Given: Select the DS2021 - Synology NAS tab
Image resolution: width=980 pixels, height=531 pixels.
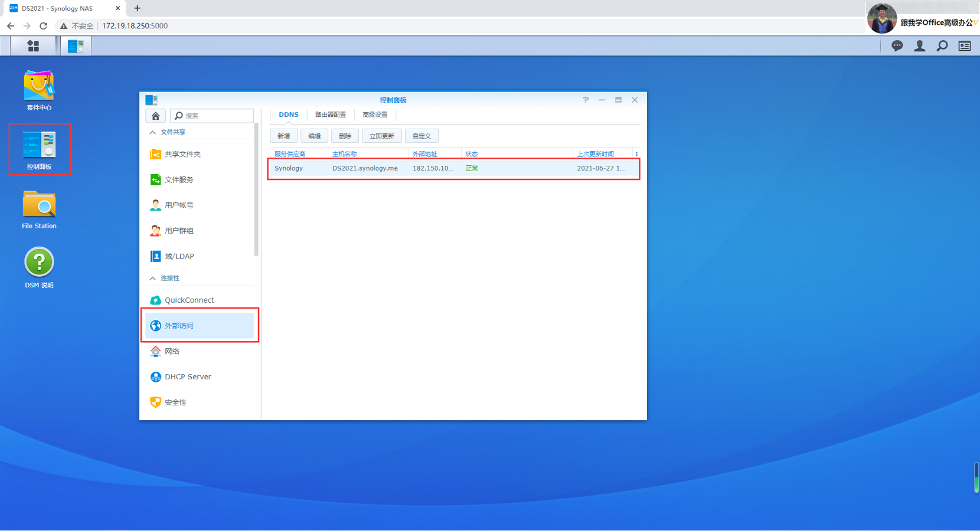Looking at the screenshot, I should pos(64,8).
